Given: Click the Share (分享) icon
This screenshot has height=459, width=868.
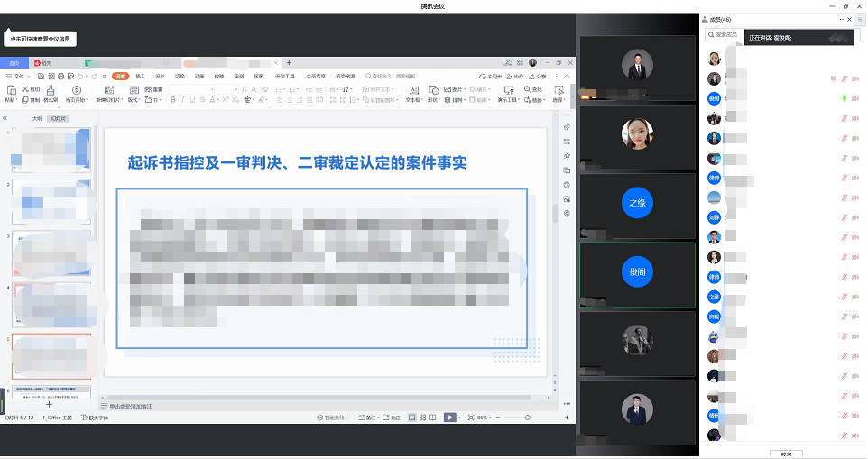Looking at the screenshot, I should 537,77.
